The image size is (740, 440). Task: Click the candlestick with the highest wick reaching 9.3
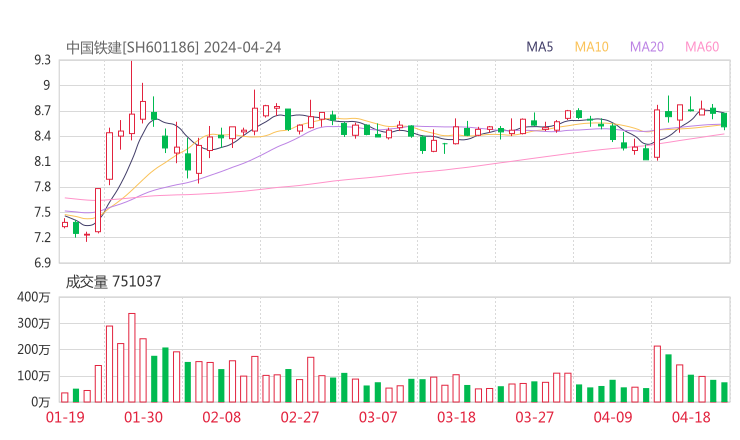[x=132, y=100]
